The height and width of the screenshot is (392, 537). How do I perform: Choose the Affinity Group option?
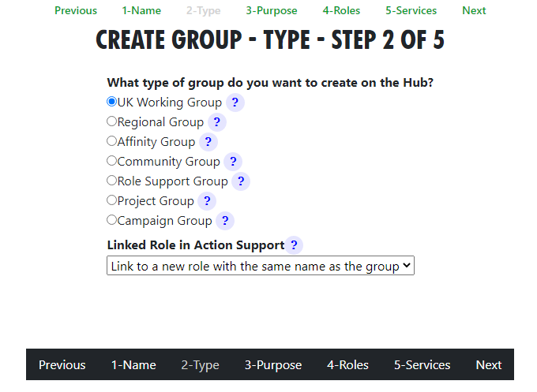tap(111, 141)
